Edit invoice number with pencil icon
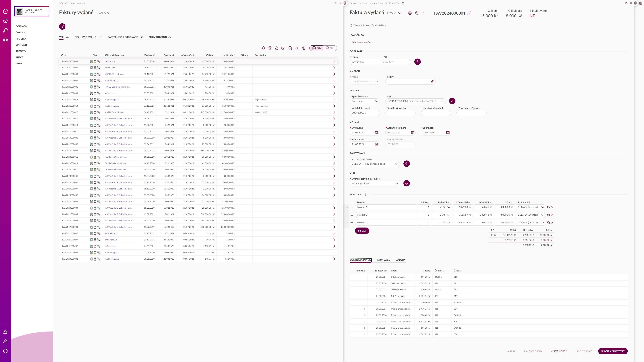This screenshot has width=644, height=362. pyautogui.click(x=469, y=13)
